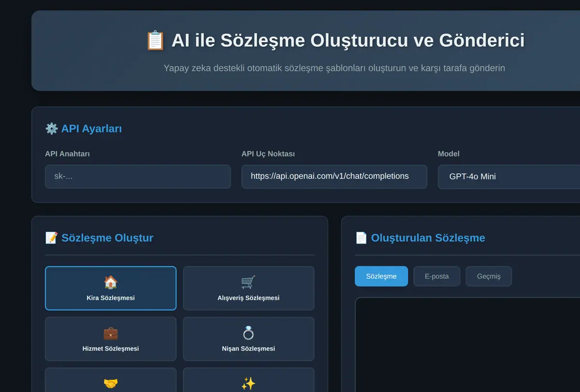The height and width of the screenshot is (392, 580).
Task: Open the E-posta tab
Action: [x=436, y=276]
